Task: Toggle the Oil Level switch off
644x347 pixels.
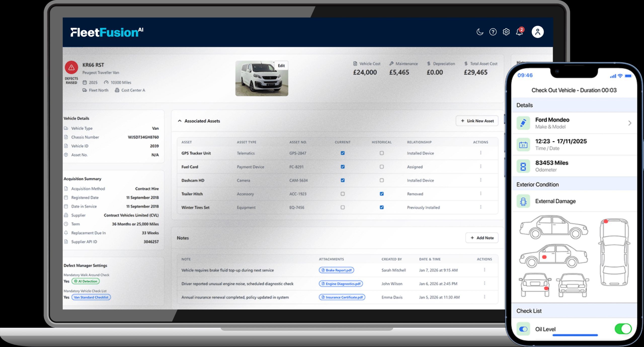Action: pyautogui.click(x=623, y=329)
